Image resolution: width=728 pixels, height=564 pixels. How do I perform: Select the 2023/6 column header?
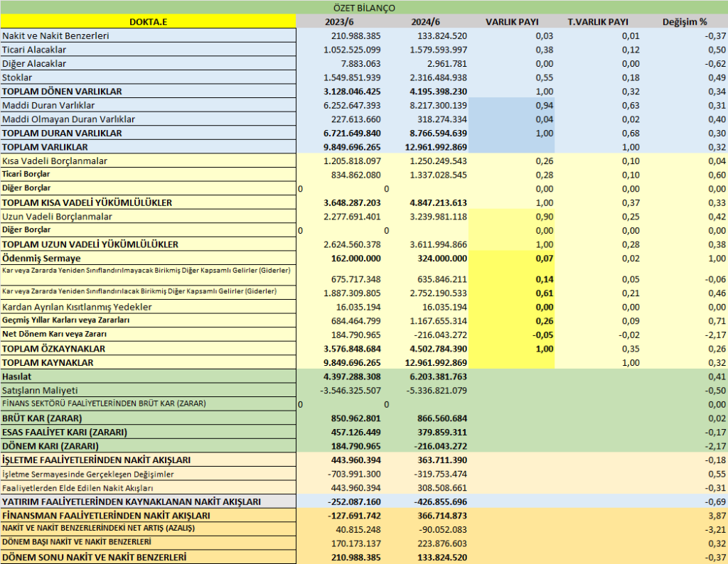(x=339, y=22)
